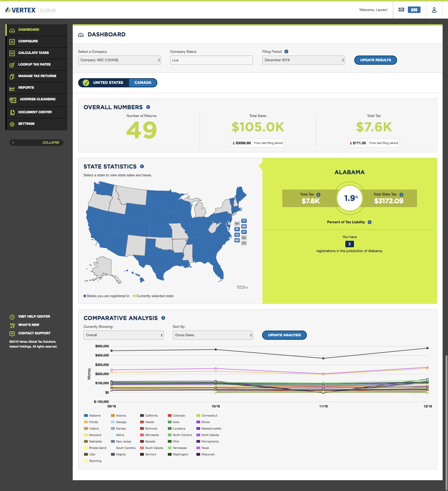
Task: Select the RI state box
Action: [x=237, y=229]
